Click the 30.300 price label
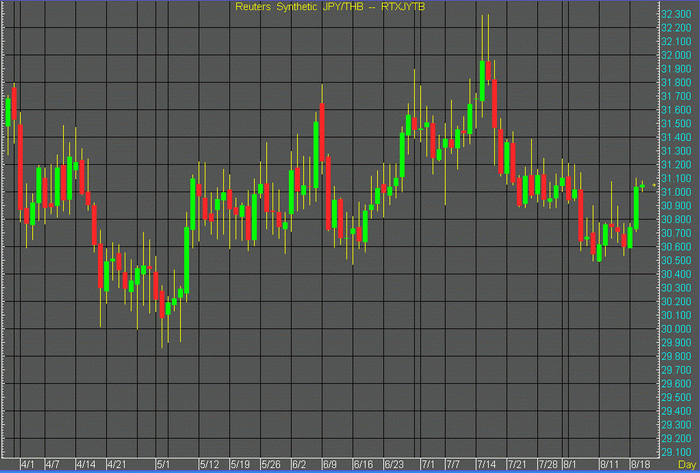This screenshot has height=473, width=700. 676,288
